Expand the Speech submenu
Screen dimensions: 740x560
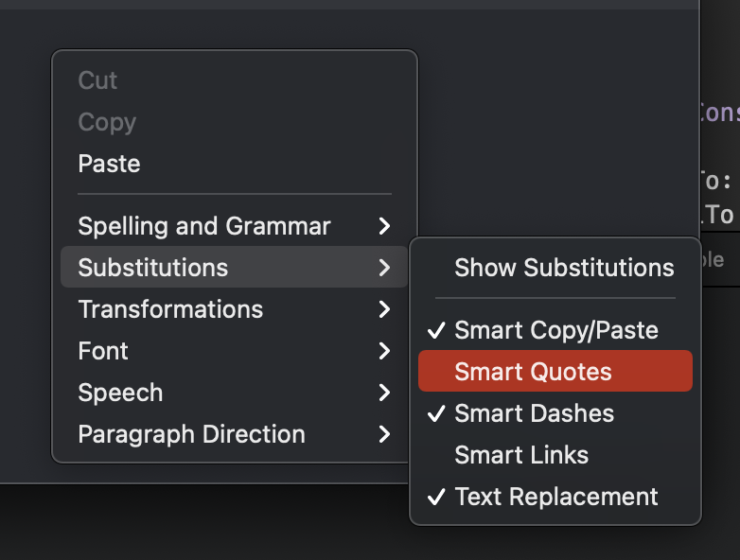pyautogui.click(x=234, y=392)
